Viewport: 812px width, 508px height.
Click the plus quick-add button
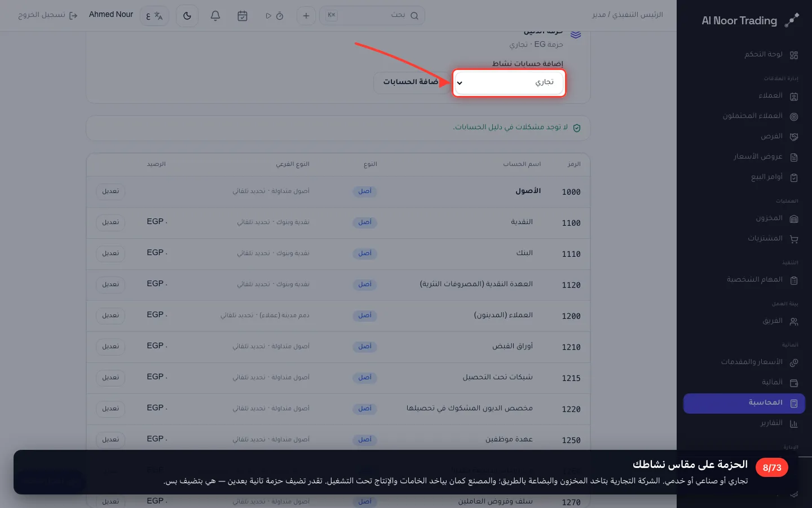[x=306, y=16]
